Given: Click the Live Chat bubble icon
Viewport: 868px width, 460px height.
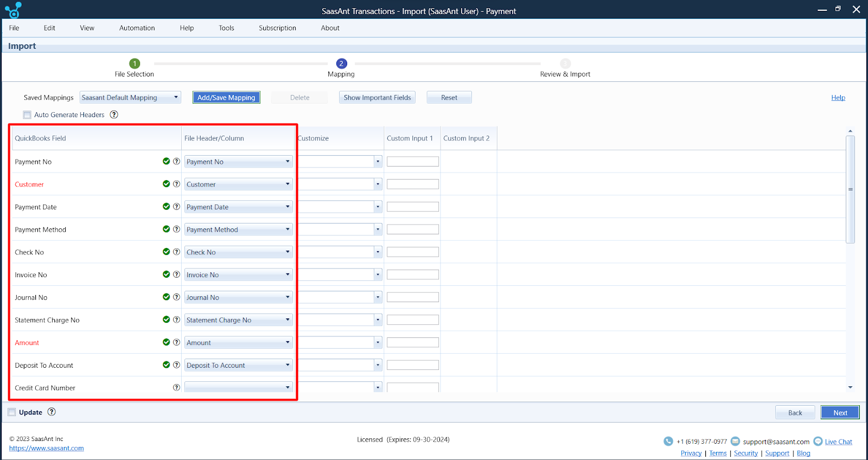Looking at the screenshot, I should point(818,441).
